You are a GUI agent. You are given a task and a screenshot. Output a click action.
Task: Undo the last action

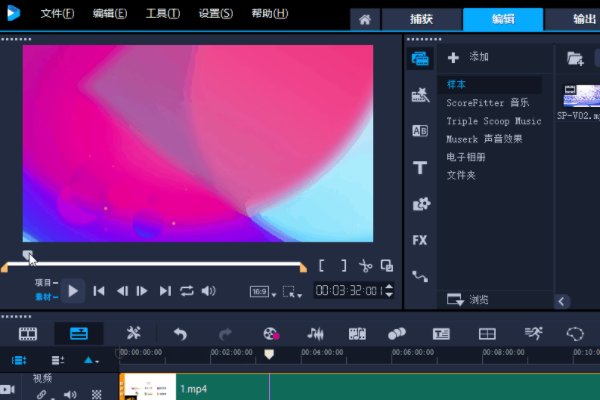[x=180, y=334]
